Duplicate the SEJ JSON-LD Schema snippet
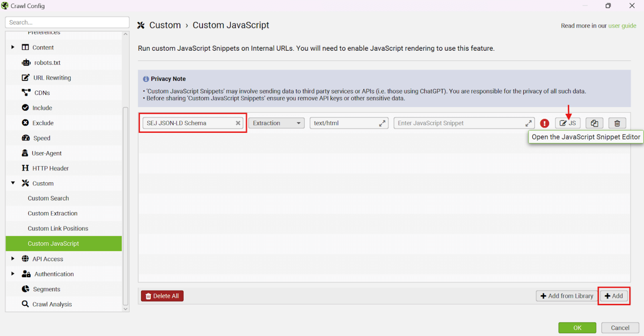This screenshot has height=336, width=644. (594, 123)
